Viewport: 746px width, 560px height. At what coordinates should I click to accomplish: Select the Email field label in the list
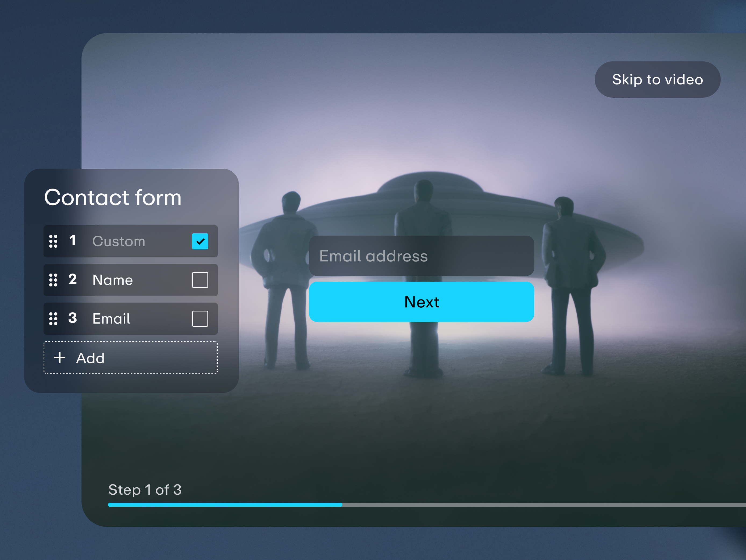coord(111,318)
